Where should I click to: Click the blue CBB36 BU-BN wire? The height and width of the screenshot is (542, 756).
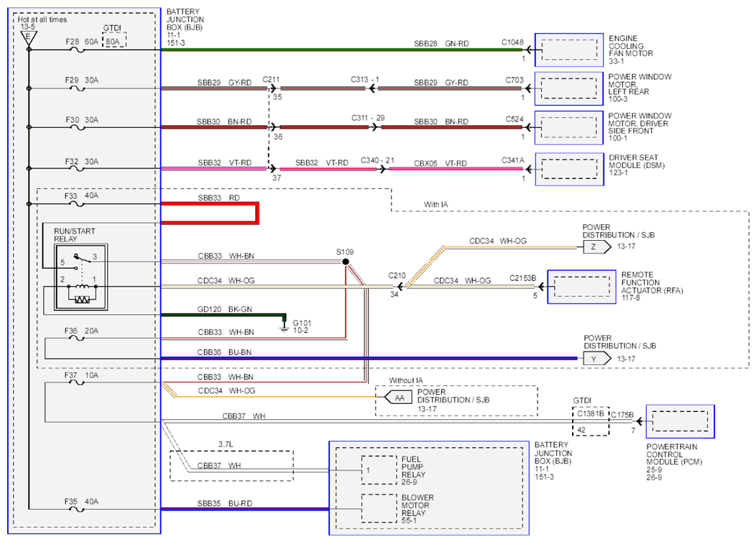[x=369, y=358]
